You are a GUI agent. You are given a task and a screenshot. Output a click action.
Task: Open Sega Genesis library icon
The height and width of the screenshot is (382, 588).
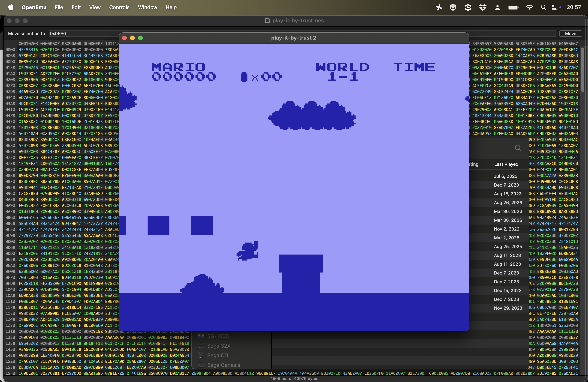(x=201, y=365)
